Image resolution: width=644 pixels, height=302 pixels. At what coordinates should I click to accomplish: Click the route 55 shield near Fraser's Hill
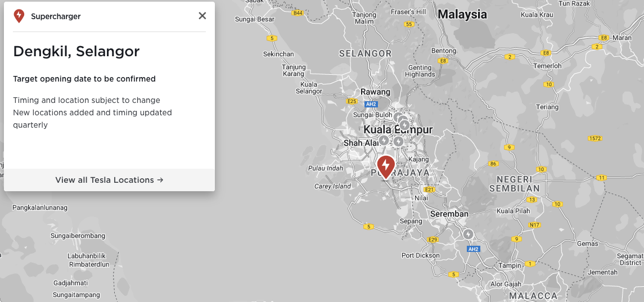pos(408,24)
